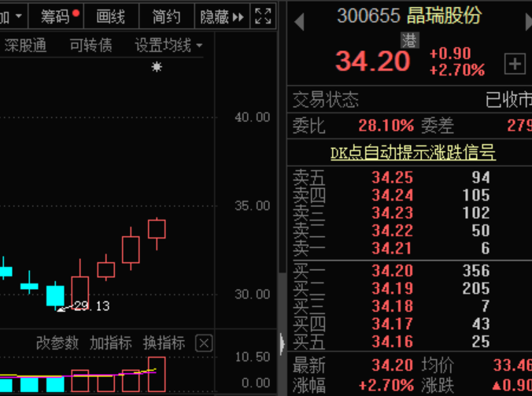The height and width of the screenshot is (396, 532).
Task: Click 换指标 to switch indicator
Action: point(164,343)
